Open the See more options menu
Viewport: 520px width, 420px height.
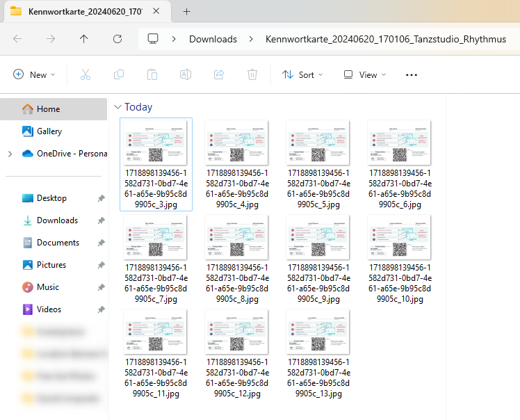412,75
